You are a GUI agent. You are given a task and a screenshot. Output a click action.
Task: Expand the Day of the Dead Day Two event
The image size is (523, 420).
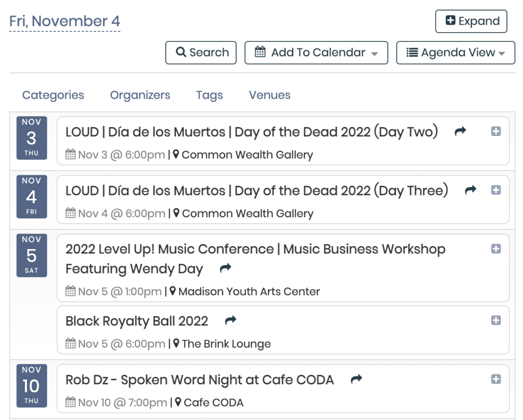[495, 132]
